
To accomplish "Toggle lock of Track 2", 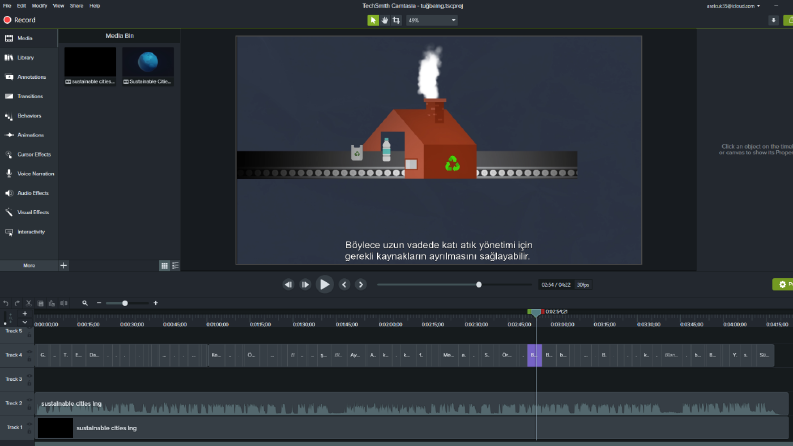I will (x=29, y=408).
